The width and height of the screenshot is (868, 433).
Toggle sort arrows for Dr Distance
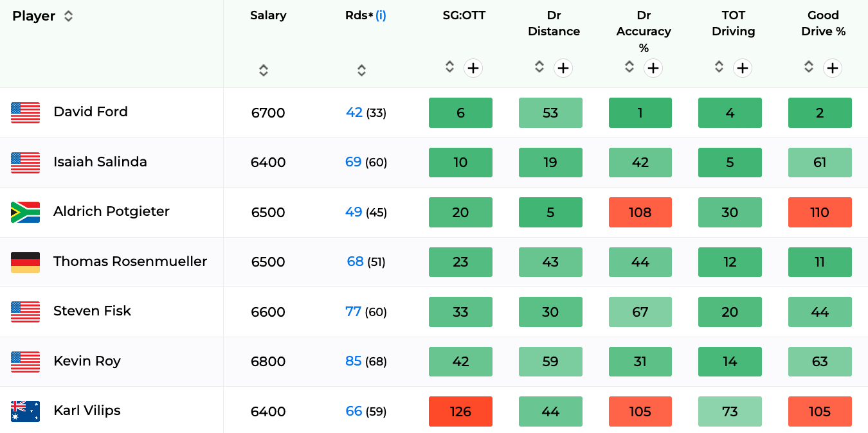pos(539,66)
